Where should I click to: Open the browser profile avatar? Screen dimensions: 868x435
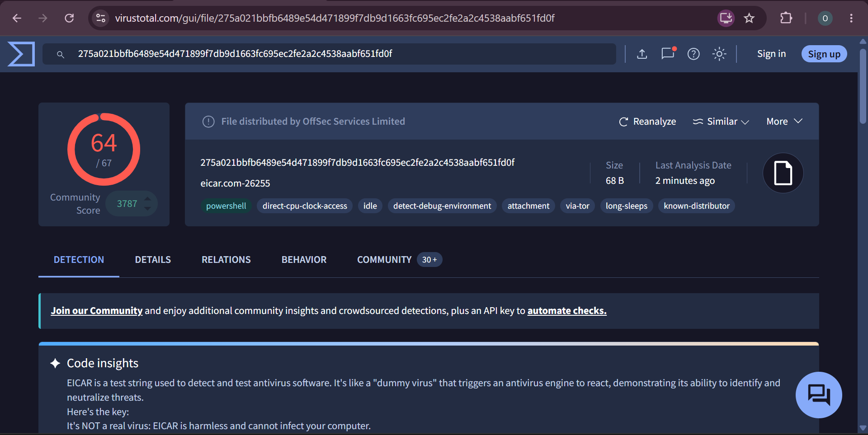825,18
